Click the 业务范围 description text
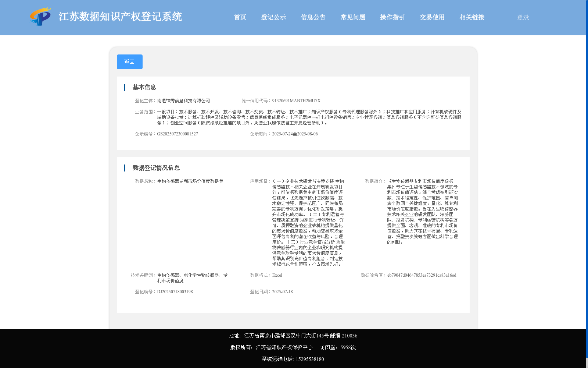The image size is (588, 368). click(309, 117)
